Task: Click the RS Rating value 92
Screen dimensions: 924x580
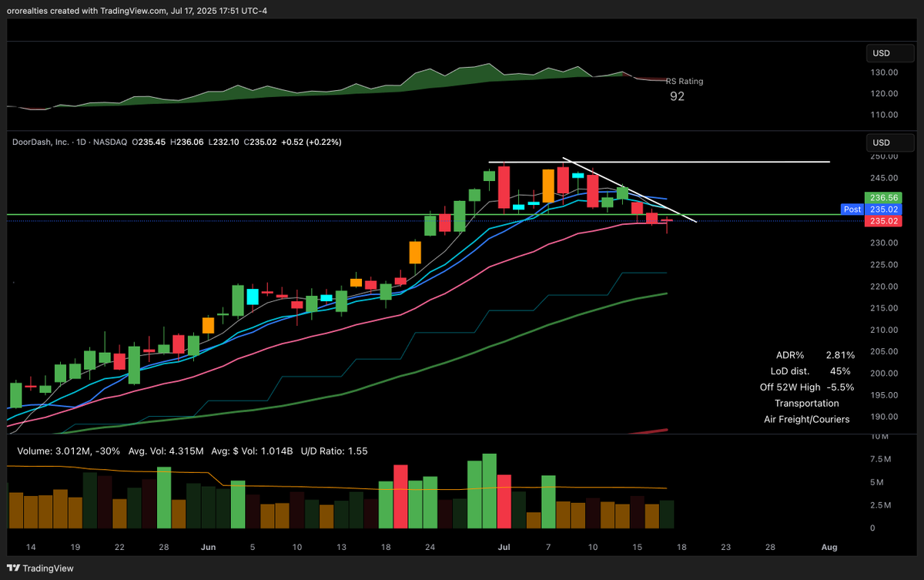Action: click(x=677, y=96)
